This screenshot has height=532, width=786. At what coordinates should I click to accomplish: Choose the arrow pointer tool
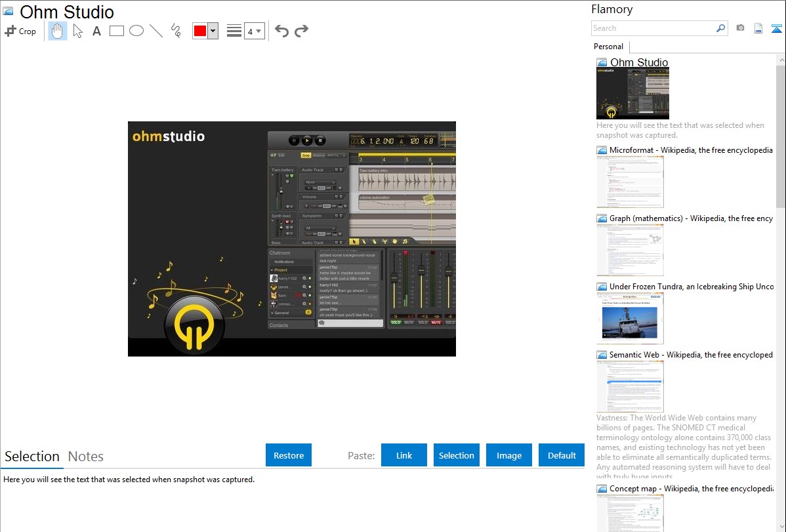tap(77, 31)
